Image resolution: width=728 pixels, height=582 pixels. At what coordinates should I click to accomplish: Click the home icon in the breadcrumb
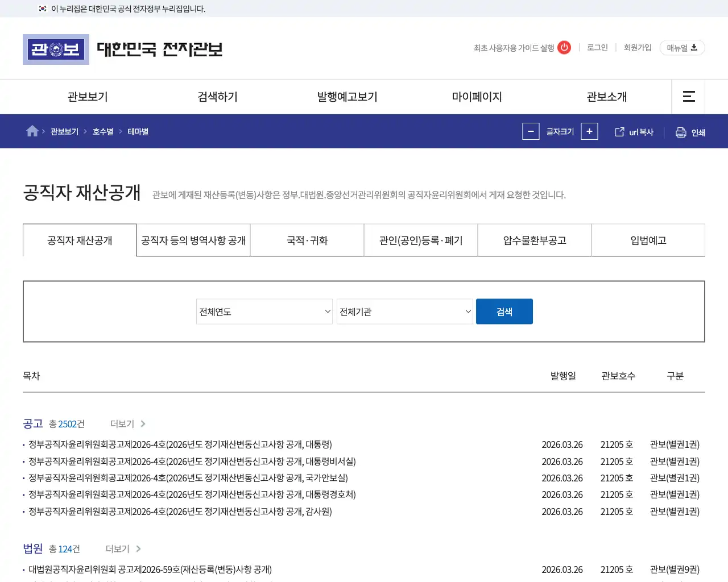[x=32, y=131]
